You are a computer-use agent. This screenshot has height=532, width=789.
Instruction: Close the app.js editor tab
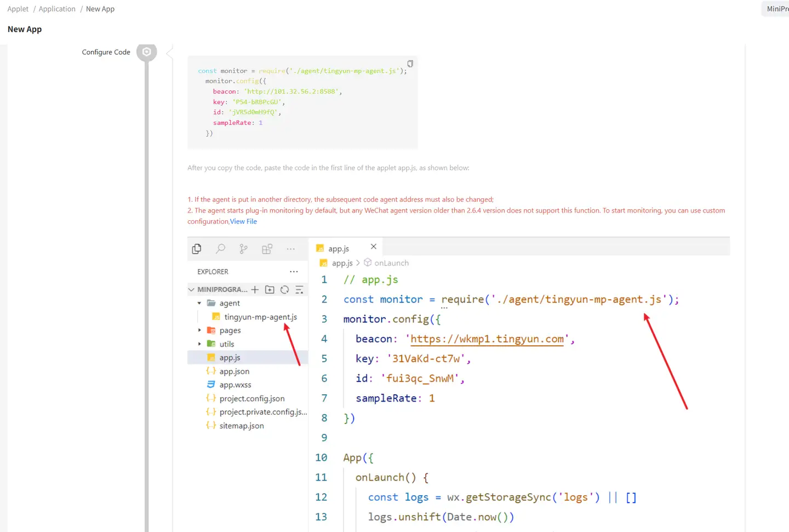click(x=374, y=247)
